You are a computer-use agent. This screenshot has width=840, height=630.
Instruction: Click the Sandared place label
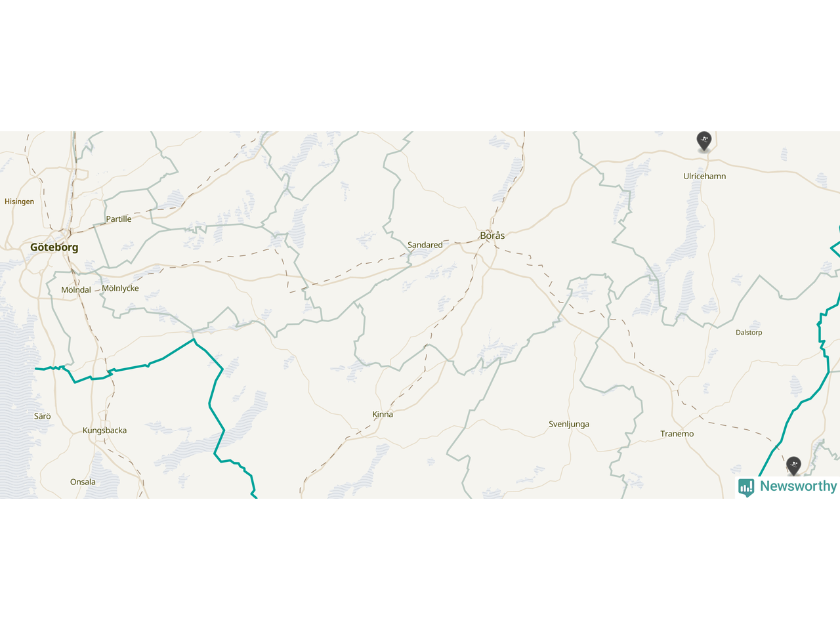point(425,245)
